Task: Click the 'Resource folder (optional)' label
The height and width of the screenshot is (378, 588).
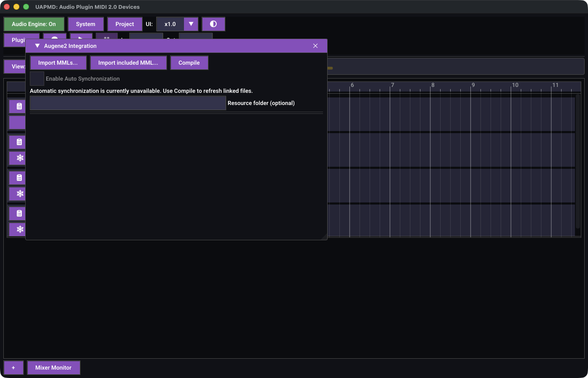Action: [261, 103]
